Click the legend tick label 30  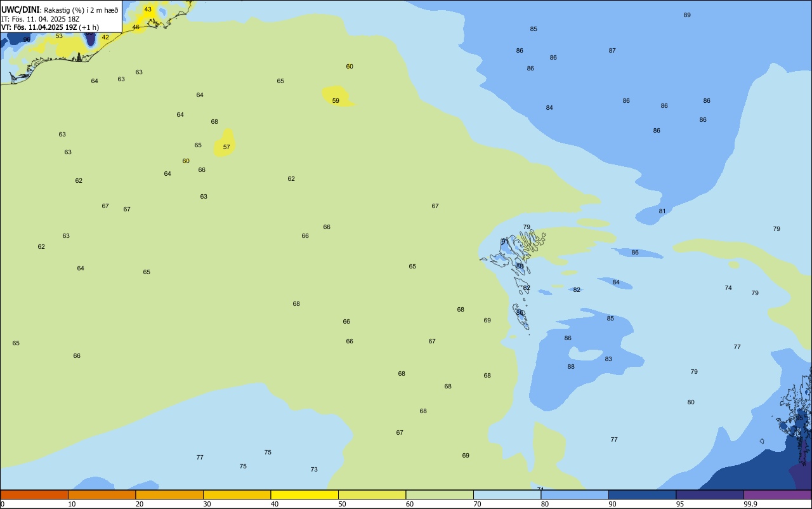point(207,504)
